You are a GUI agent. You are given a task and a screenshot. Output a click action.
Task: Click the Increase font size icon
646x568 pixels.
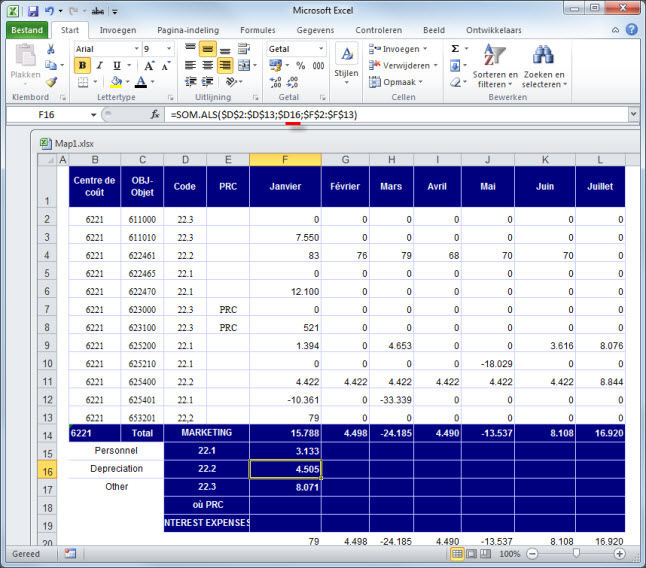pos(149,65)
